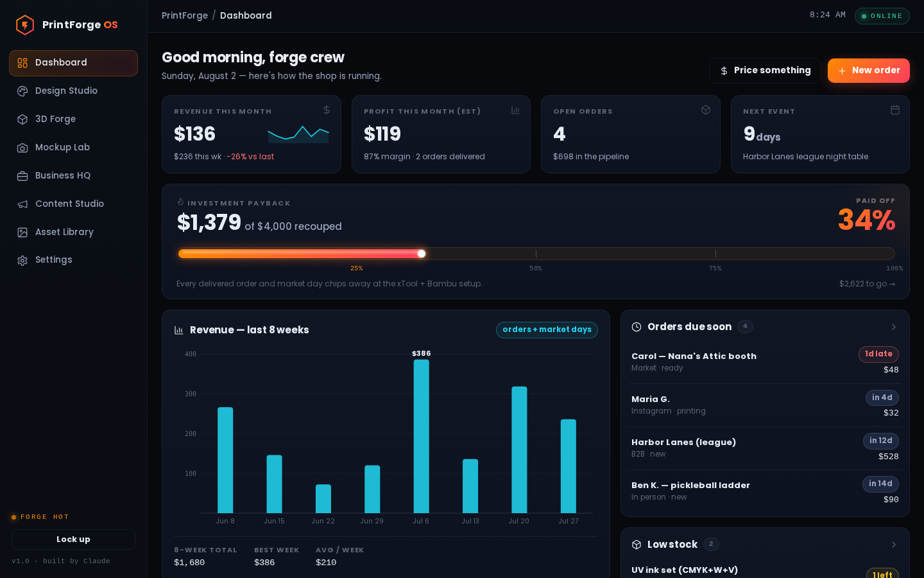Click calendar icon on Next Event card
Viewport: 924px width, 578px height.
click(895, 110)
